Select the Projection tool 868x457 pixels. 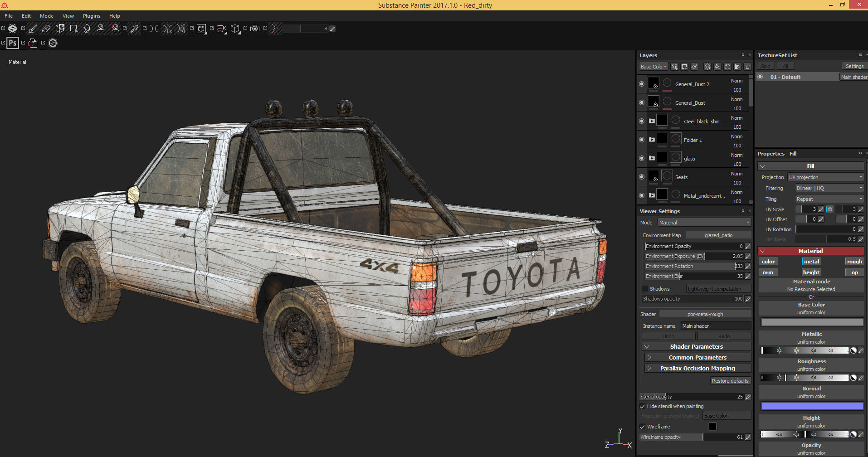[60, 29]
